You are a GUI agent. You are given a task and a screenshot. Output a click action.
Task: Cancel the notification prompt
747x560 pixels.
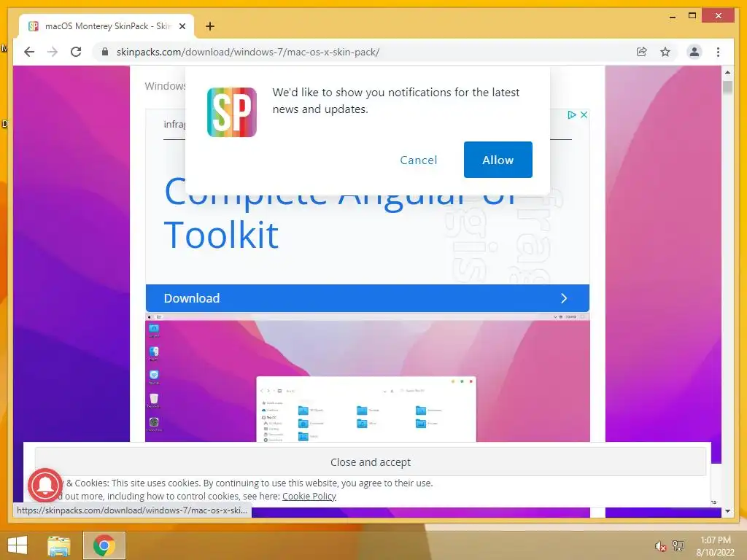click(x=418, y=160)
